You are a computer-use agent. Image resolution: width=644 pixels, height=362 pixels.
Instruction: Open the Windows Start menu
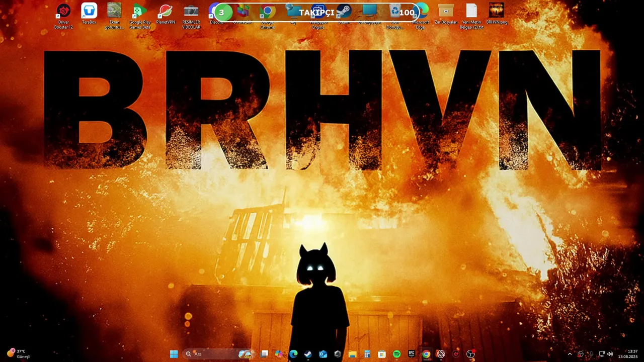click(x=174, y=354)
